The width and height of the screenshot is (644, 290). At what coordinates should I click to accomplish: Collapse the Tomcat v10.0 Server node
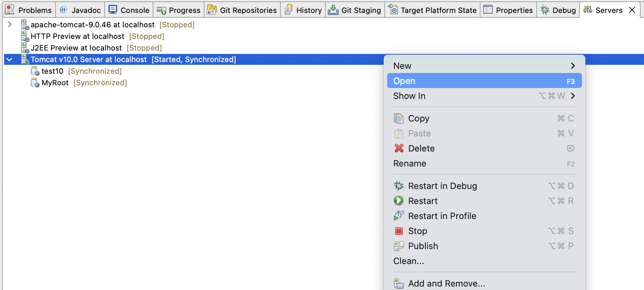coord(10,59)
